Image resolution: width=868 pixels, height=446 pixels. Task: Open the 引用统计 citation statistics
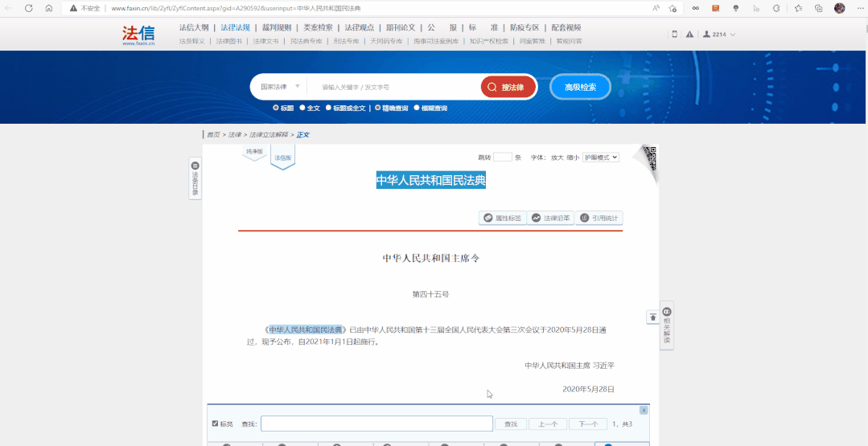click(x=599, y=218)
